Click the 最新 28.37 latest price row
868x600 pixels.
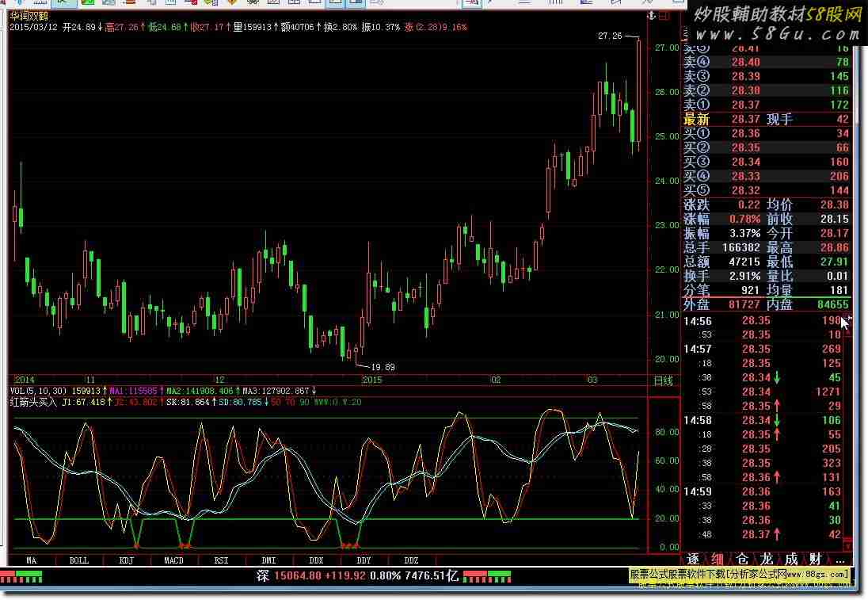pos(766,119)
